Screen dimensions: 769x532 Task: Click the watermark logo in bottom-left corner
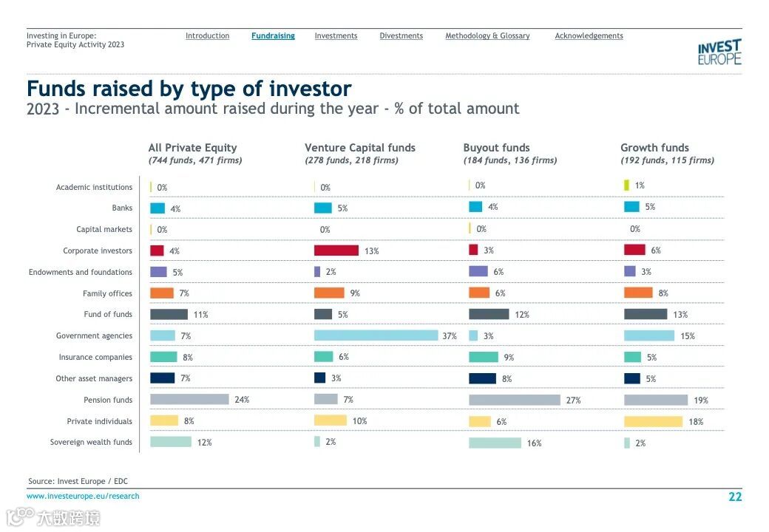tap(52, 517)
